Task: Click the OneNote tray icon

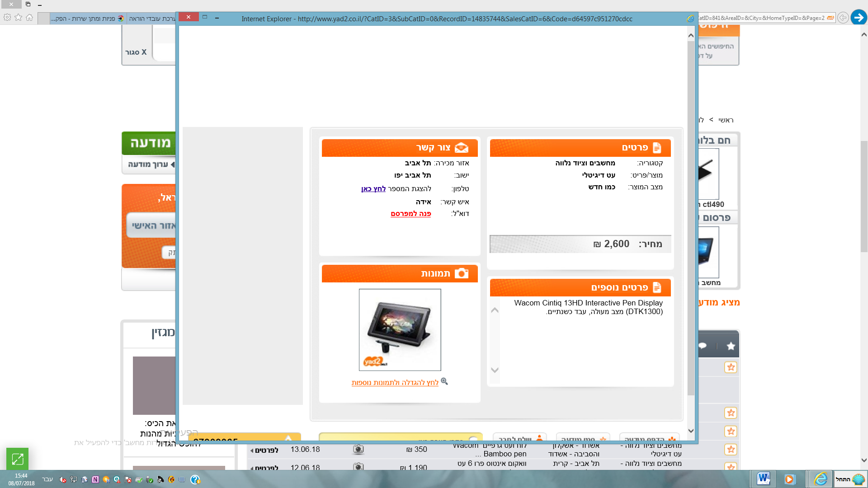Action: pyautogui.click(x=95, y=479)
